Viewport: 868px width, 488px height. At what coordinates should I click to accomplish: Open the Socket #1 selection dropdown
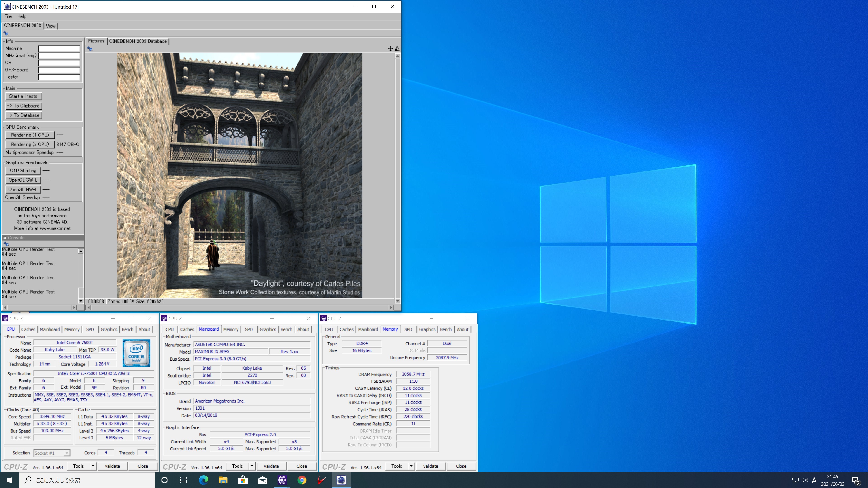tap(52, 453)
